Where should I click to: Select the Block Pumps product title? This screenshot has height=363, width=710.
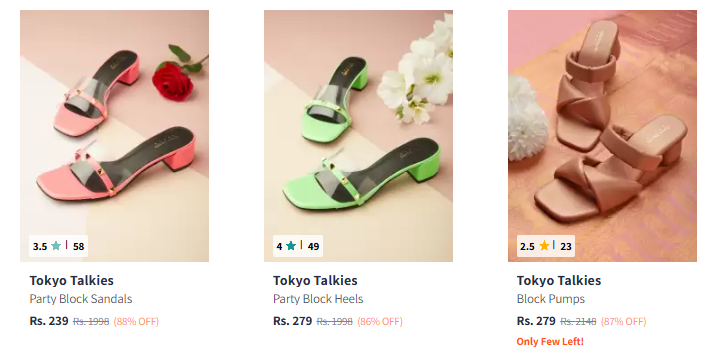pos(551,299)
